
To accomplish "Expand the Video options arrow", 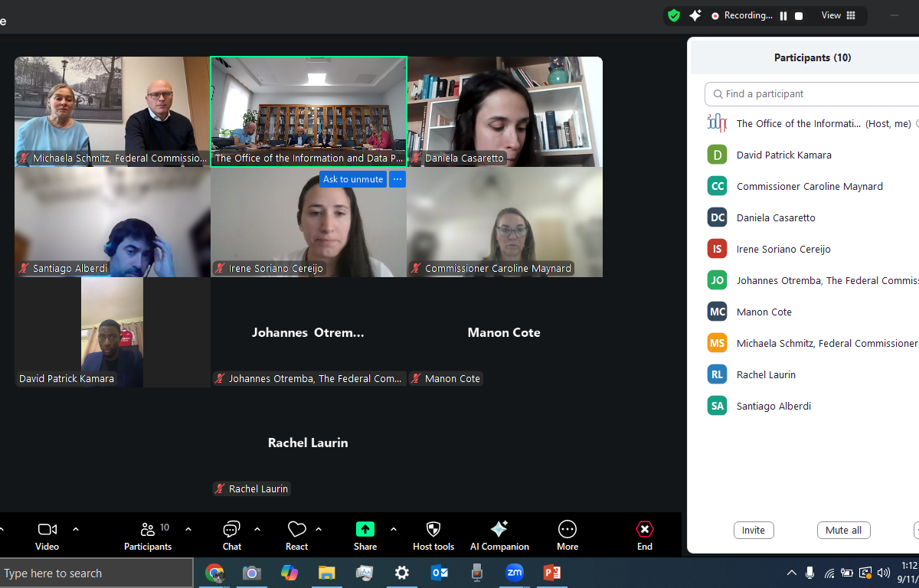I will 76,529.
